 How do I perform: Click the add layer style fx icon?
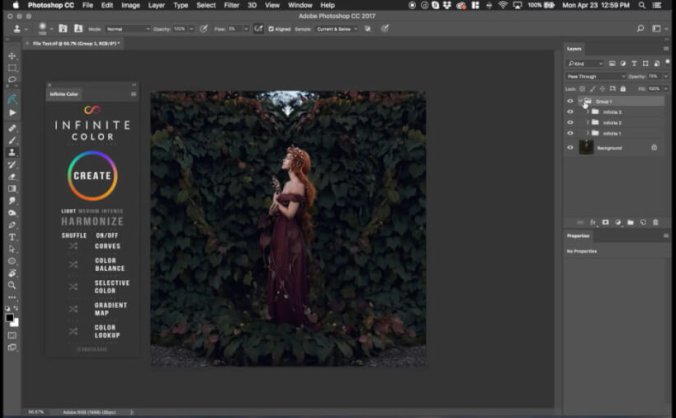pos(593,221)
